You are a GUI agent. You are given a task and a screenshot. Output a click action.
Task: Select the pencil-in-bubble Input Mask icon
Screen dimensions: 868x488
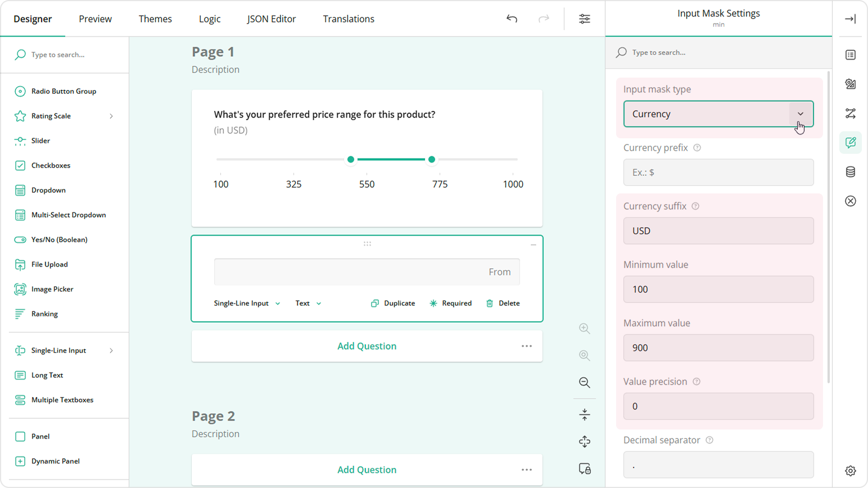[851, 142]
